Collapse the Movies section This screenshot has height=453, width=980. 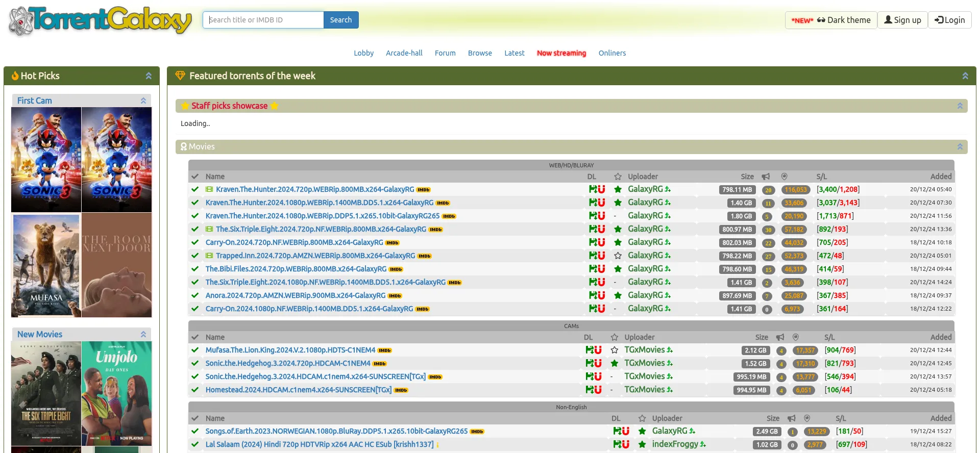960,147
